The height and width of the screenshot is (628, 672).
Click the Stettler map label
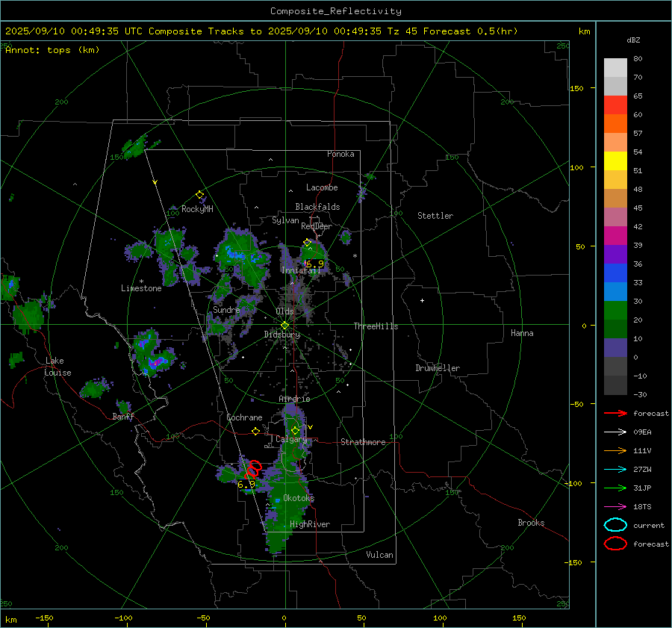click(435, 216)
